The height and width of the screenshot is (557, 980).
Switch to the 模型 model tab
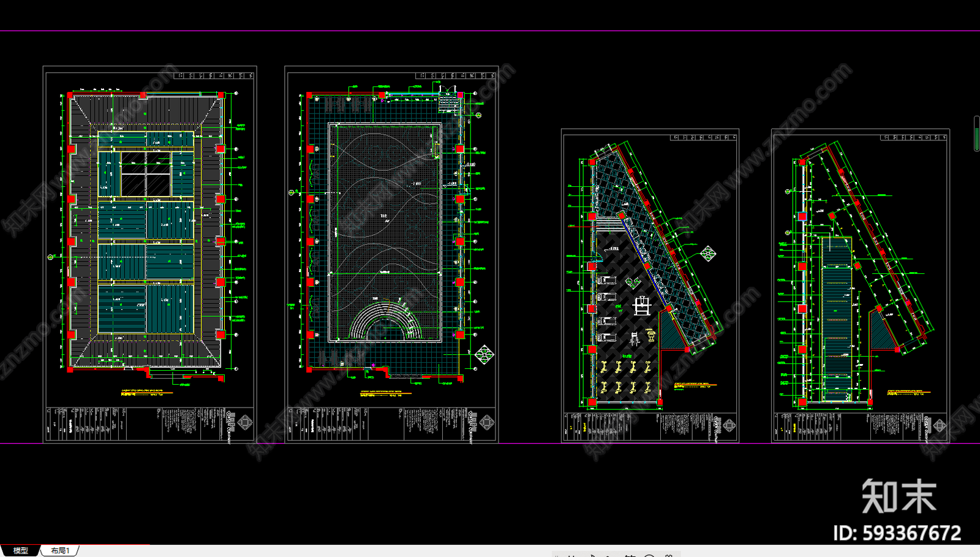(20, 551)
